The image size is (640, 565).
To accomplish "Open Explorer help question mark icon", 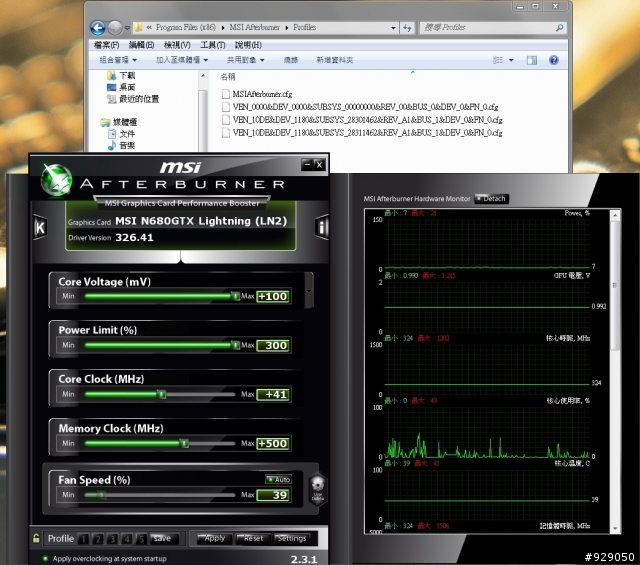I will [x=555, y=60].
